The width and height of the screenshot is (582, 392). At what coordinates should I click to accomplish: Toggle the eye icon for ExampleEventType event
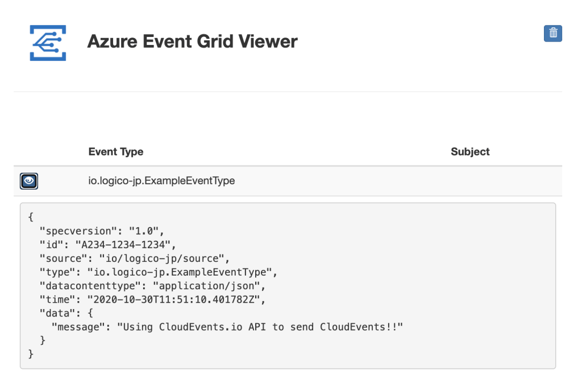29,181
